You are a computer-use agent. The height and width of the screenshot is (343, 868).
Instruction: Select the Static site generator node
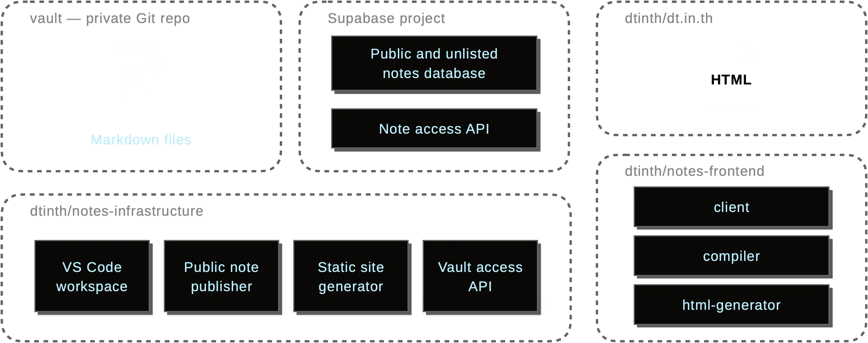(350, 277)
